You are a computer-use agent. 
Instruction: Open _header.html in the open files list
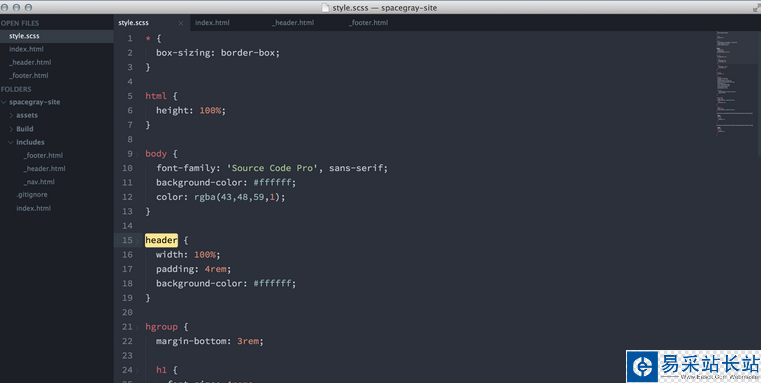30,62
